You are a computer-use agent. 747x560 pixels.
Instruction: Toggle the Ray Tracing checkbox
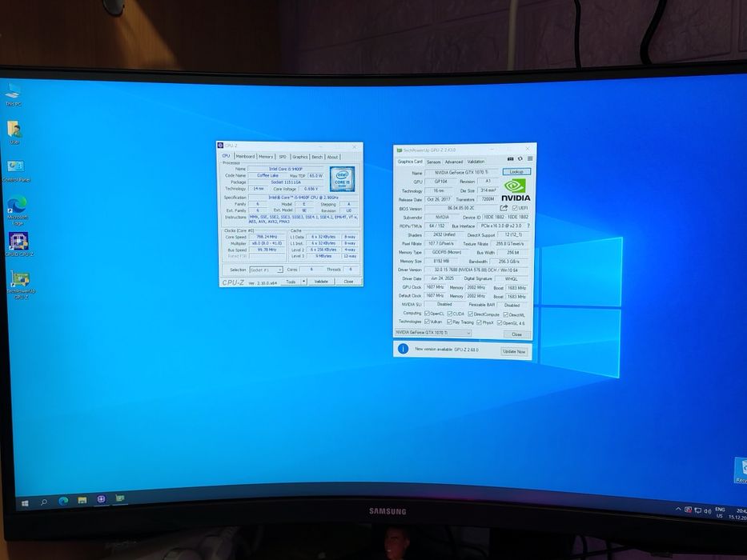coord(449,322)
